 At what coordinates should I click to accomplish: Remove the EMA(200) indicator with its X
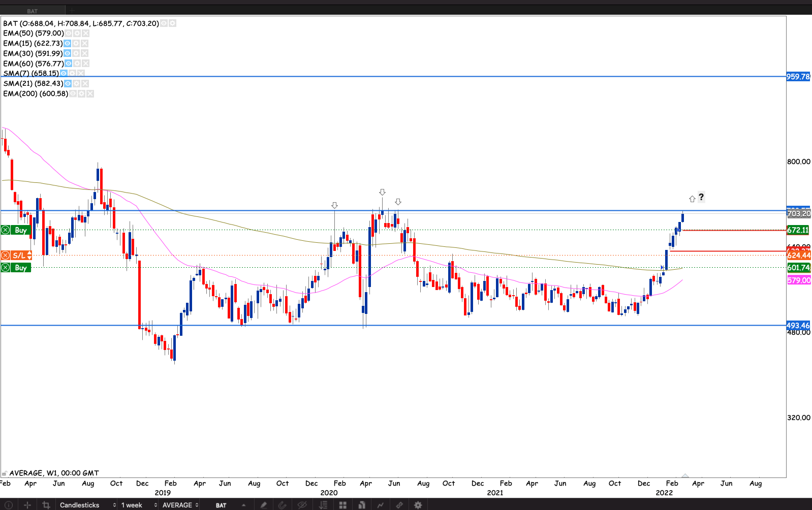click(90, 93)
